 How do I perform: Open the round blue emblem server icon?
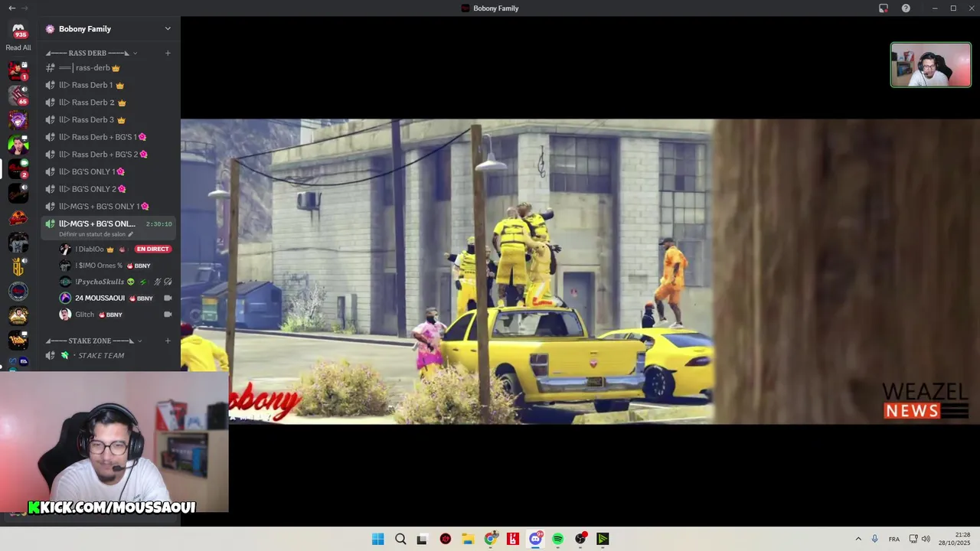(18, 292)
